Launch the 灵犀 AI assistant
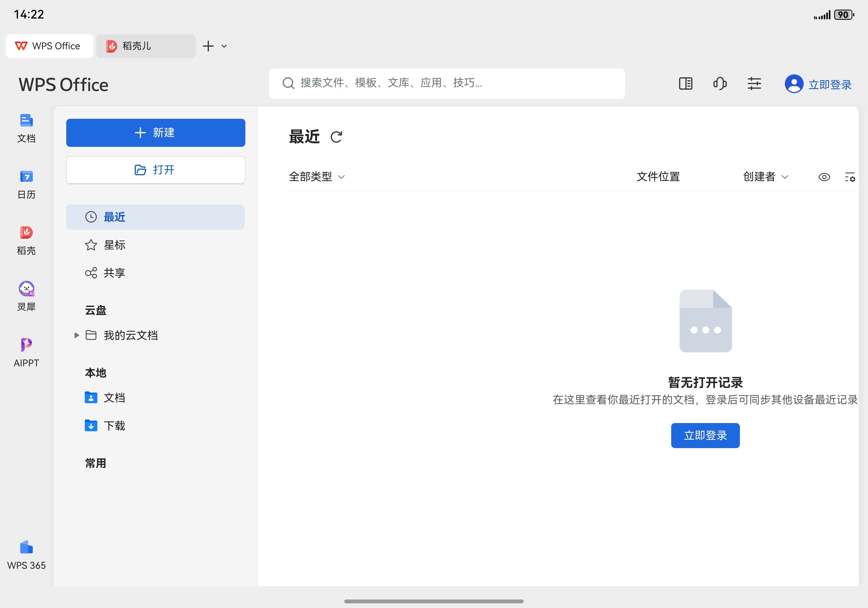 (x=26, y=297)
